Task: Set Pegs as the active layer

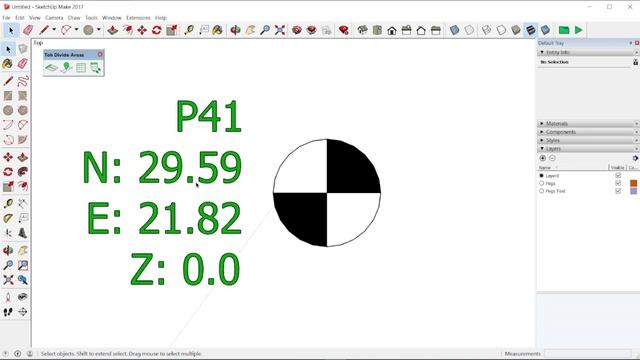Action: tap(542, 183)
